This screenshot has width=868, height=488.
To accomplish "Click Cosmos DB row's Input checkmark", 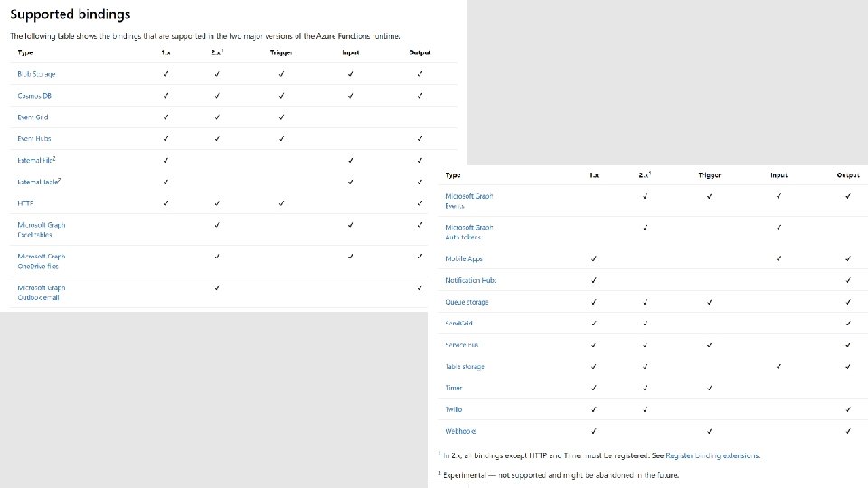I will coord(351,95).
